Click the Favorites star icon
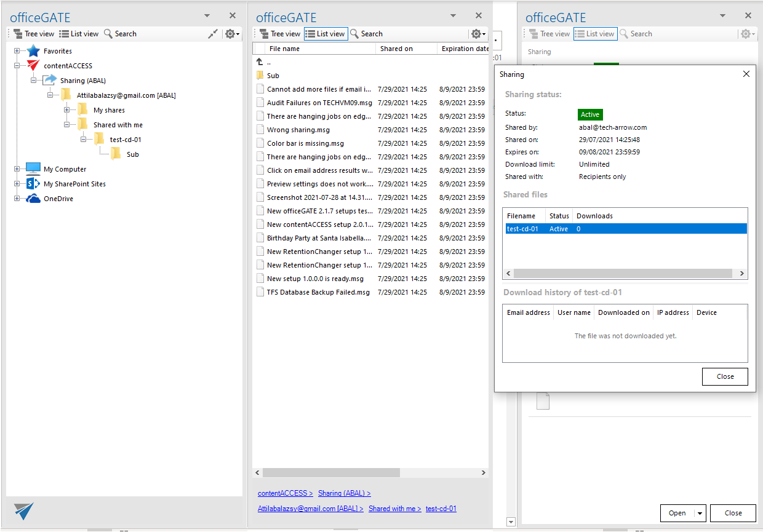The image size is (763, 532). [34, 50]
